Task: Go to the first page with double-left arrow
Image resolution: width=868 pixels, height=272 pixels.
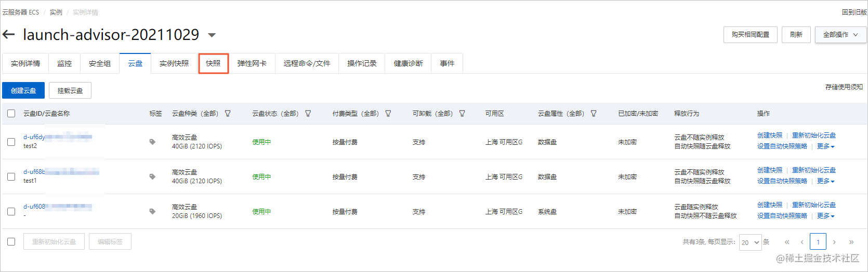Action: point(787,242)
